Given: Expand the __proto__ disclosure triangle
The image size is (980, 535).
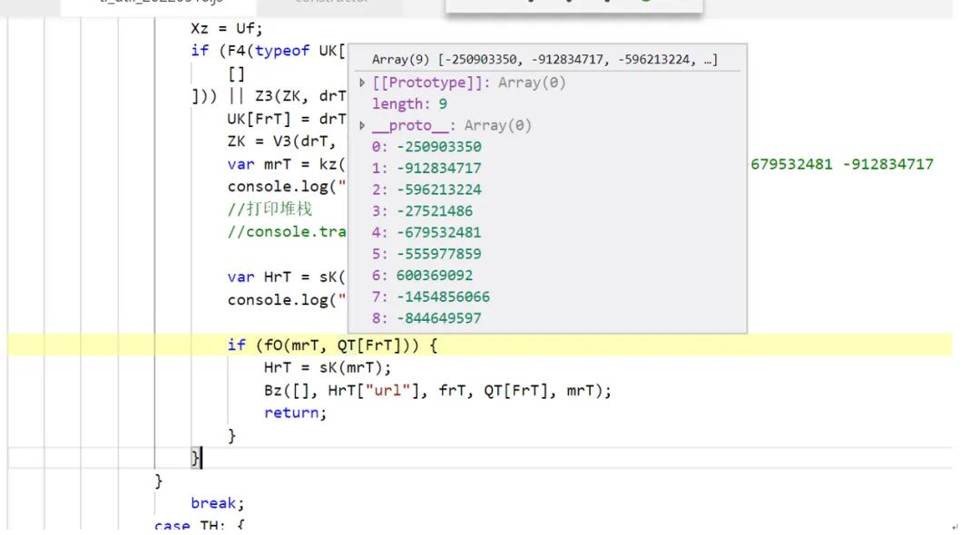Looking at the screenshot, I should tap(362, 125).
